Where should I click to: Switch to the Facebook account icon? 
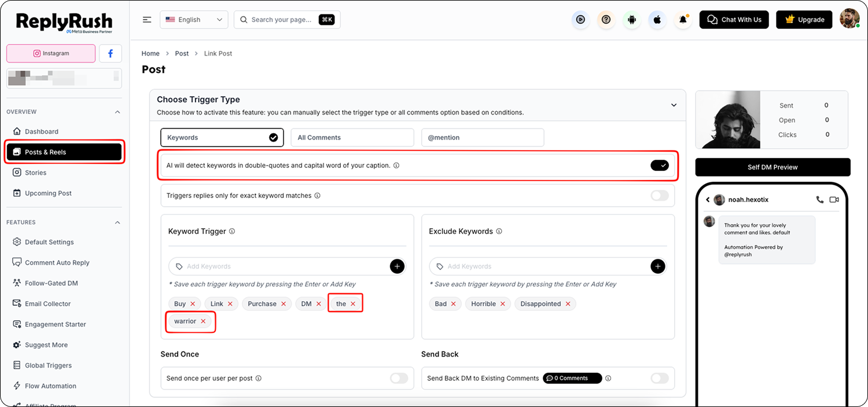tap(111, 53)
